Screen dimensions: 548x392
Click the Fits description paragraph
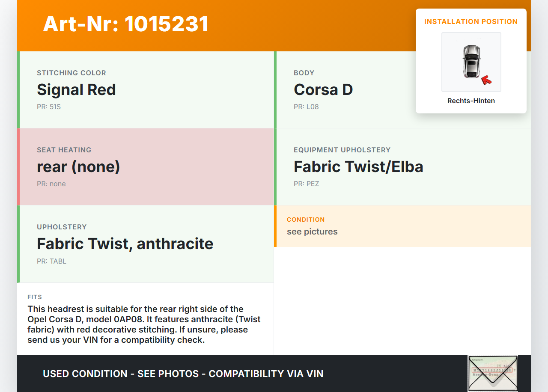click(144, 324)
